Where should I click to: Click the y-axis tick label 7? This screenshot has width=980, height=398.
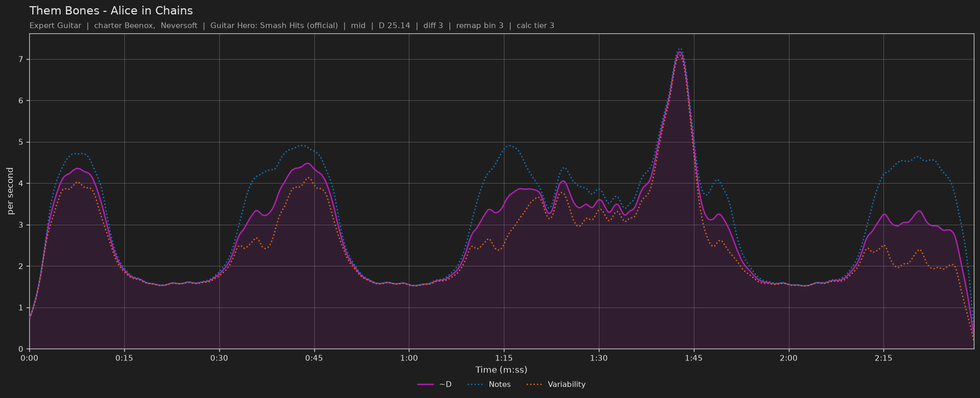[22, 60]
